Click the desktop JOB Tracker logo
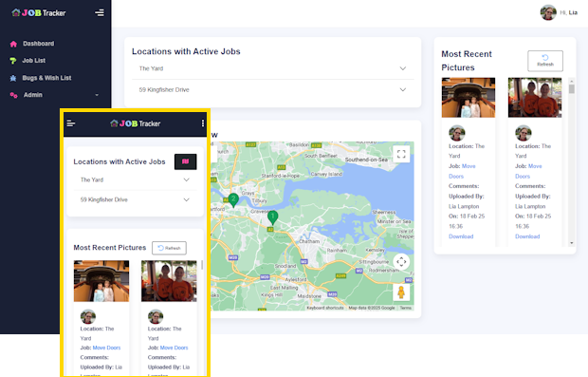 pos(39,12)
